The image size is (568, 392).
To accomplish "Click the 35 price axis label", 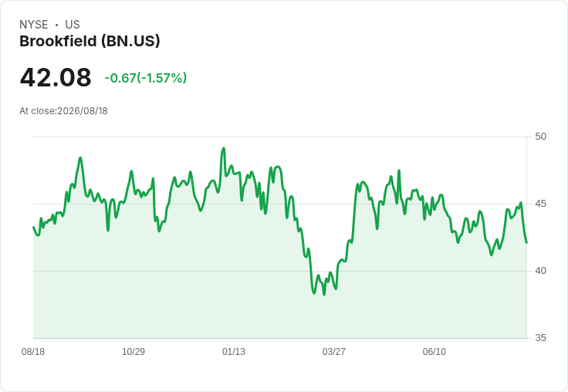I will coord(540,338).
